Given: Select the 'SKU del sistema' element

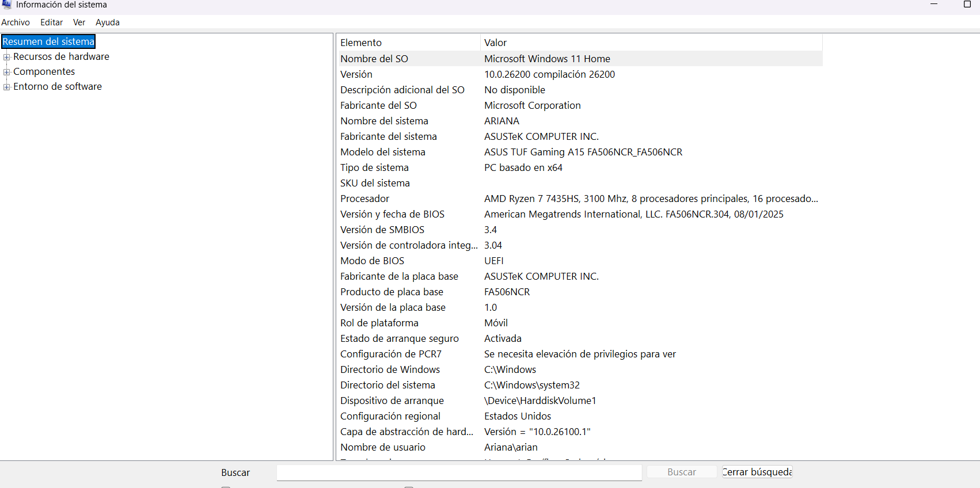Looking at the screenshot, I should [375, 183].
